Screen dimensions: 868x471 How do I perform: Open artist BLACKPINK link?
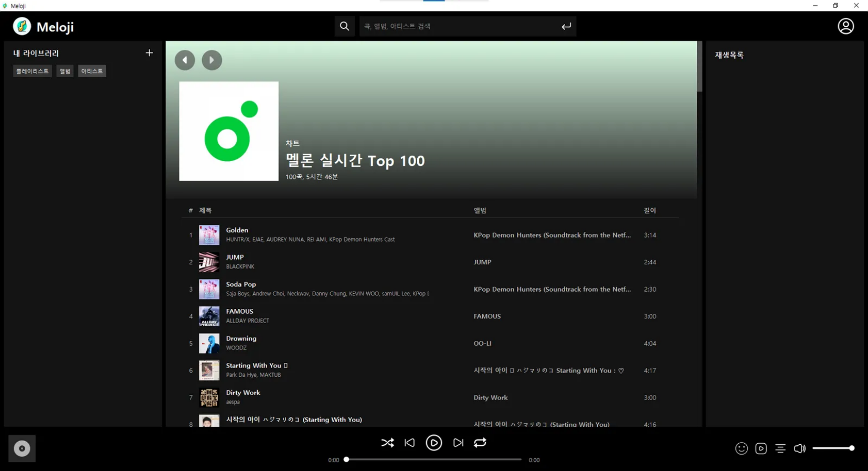[x=240, y=266]
